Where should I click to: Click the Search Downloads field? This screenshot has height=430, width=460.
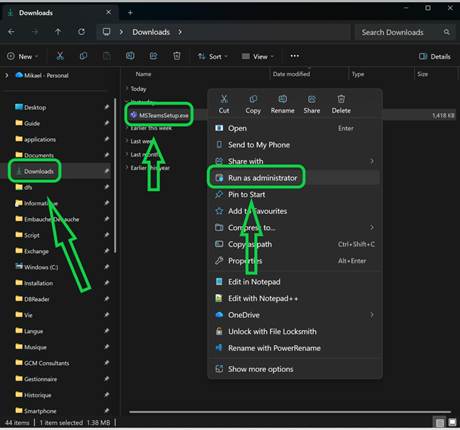click(x=405, y=32)
